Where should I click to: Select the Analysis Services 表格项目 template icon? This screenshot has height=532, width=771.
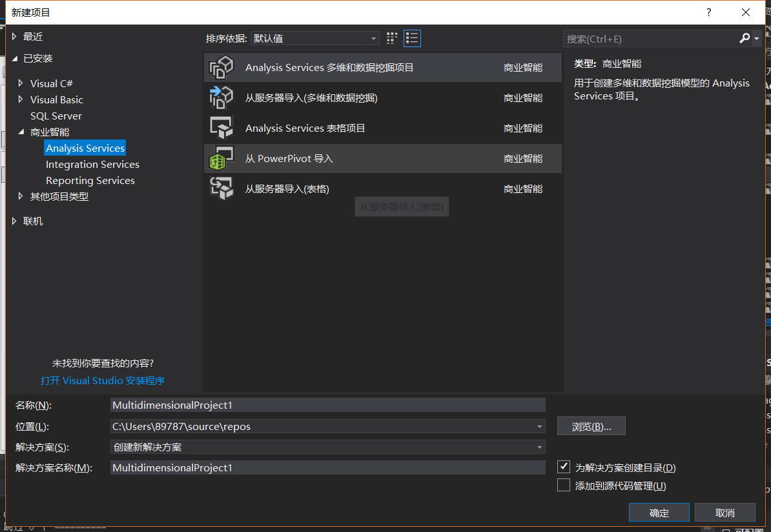tap(221, 128)
